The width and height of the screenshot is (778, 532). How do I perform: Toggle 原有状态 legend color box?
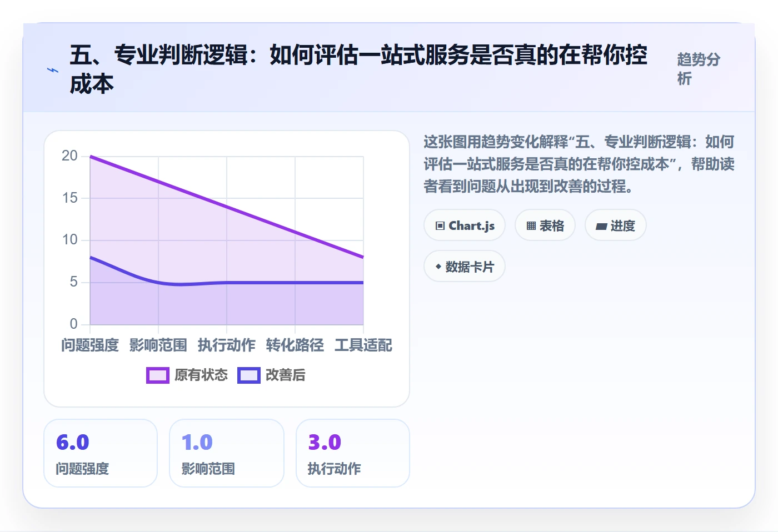(157, 375)
